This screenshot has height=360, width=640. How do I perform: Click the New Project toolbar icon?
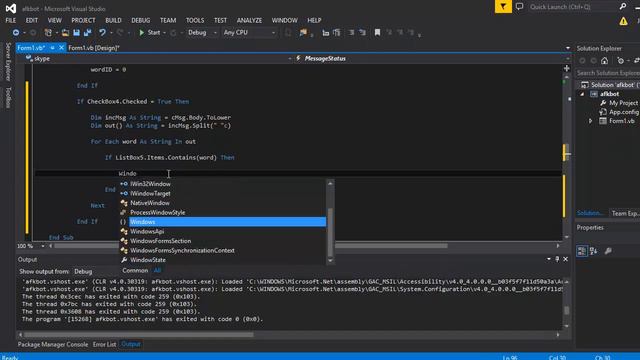pyautogui.click(x=48, y=32)
